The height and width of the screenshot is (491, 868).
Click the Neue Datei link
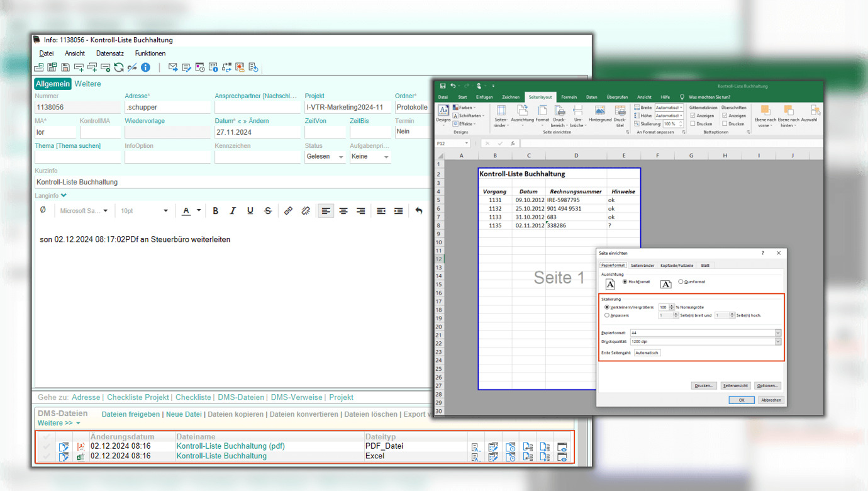click(184, 414)
